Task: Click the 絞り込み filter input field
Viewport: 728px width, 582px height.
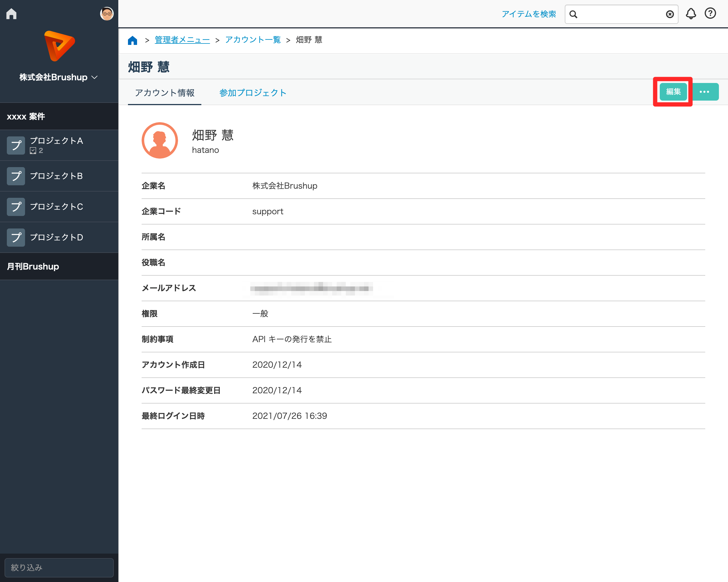Action: (59, 568)
